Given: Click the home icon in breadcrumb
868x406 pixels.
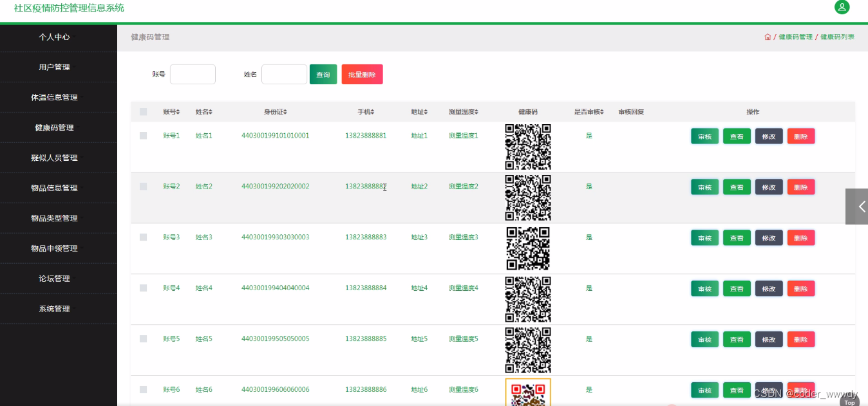Looking at the screenshot, I should 768,37.
